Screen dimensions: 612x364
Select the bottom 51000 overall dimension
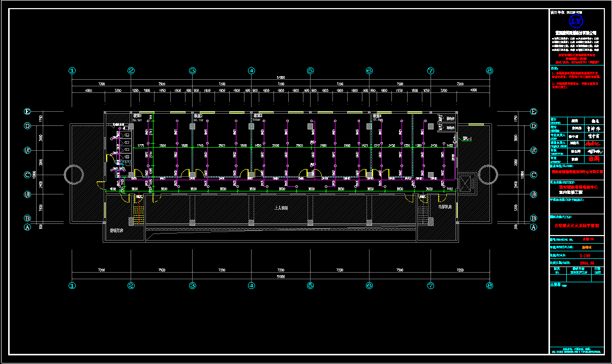280,277
